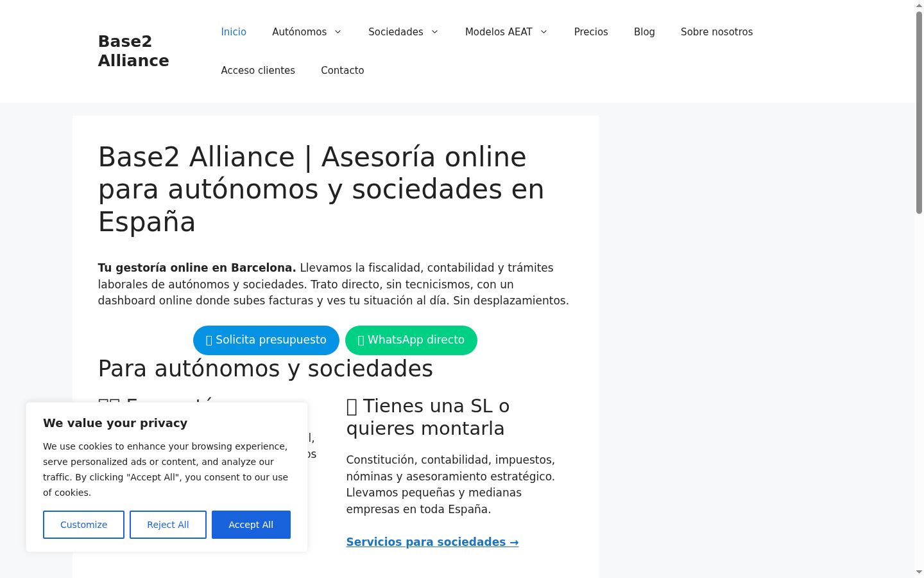Screen dimensions: 924x578
Task: Click the 'We value your privacy' heading
Action: [116, 423]
